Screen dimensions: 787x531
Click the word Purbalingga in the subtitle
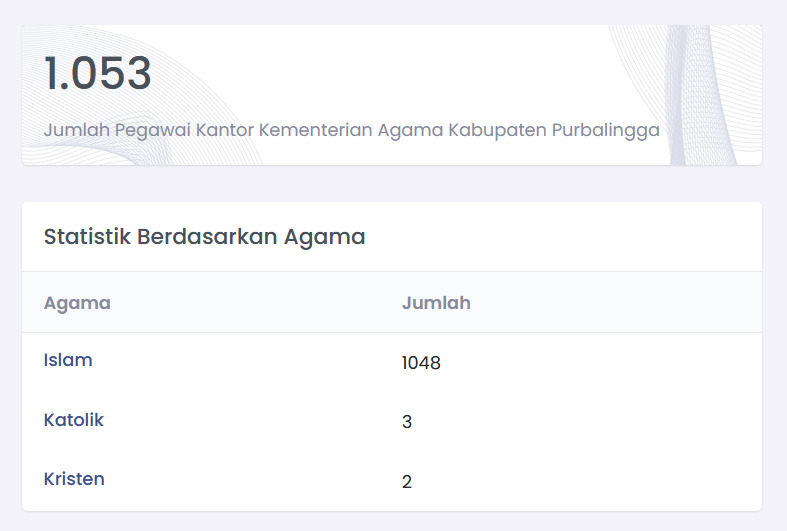pyautogui.click(x=605, y=131)
